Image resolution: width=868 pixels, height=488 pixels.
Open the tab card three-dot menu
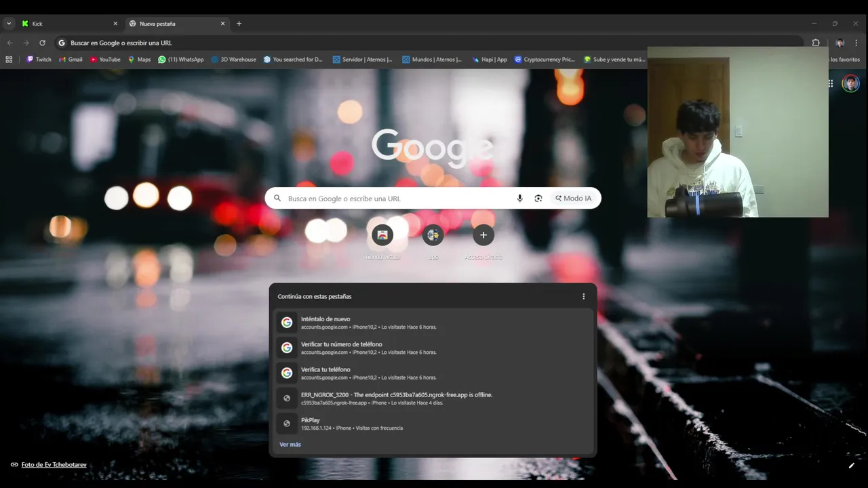(x=583, y=296)
